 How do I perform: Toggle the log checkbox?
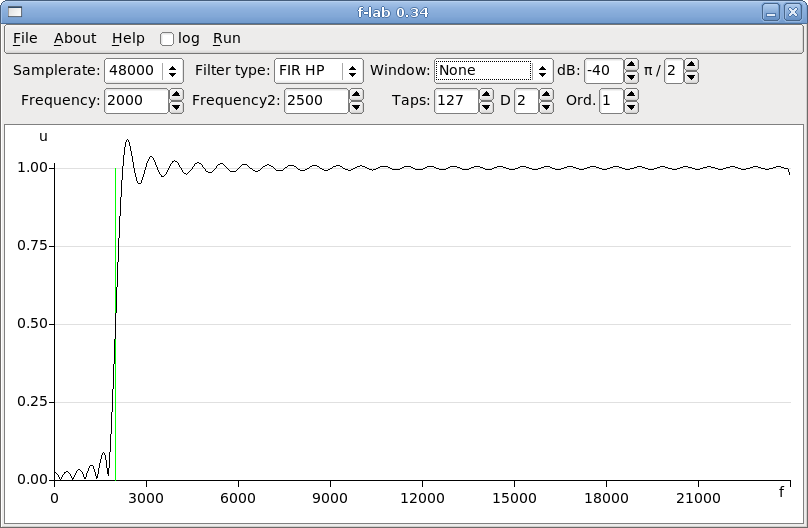click(x=167, y=39)
